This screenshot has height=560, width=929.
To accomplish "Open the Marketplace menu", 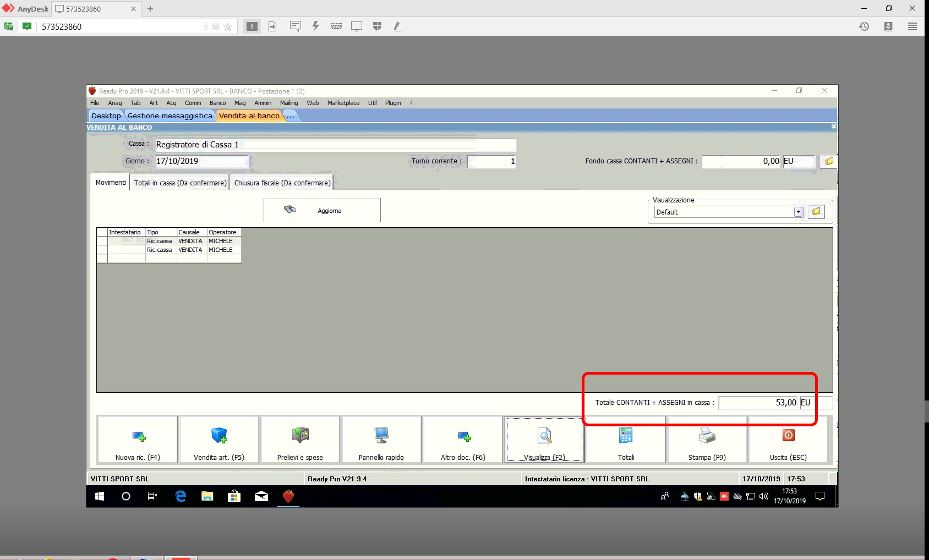I will pos(343,103).
